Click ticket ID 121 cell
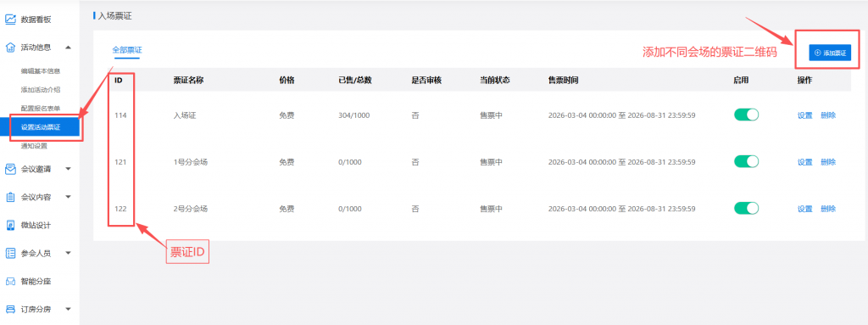This screenshot has width=868, height=325. pos(120,162)
